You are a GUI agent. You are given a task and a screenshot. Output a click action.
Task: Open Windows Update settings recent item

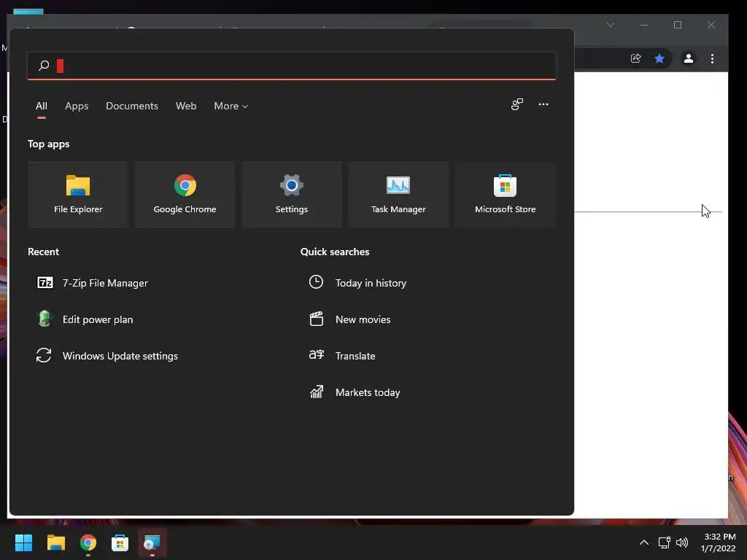(x=107, y=356)
